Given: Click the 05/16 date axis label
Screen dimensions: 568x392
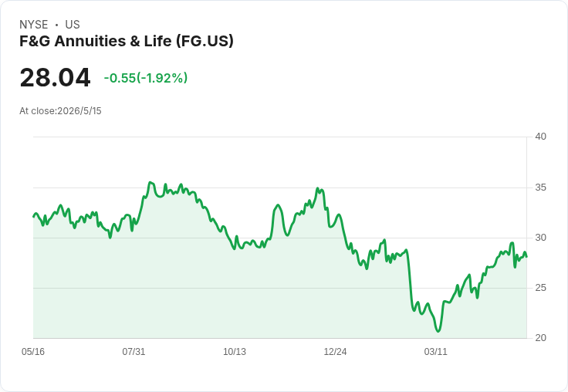Looking at the screenshot, I should click(33, 351).
